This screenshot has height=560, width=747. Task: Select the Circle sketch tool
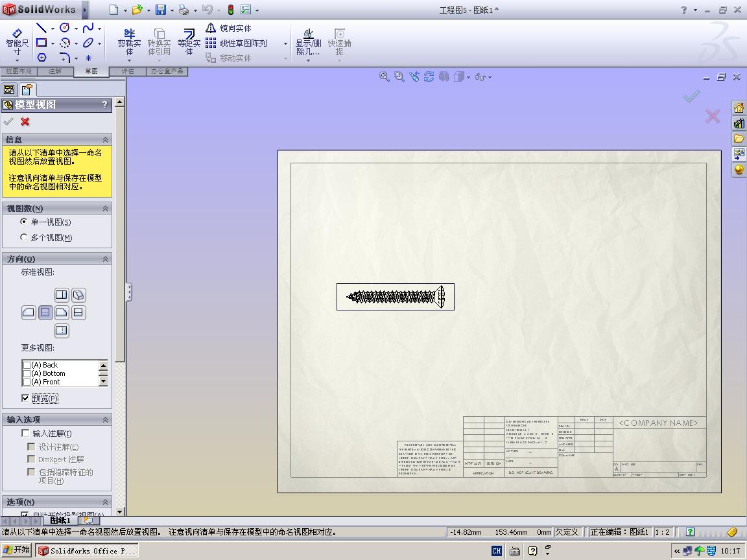click(65, 28)
